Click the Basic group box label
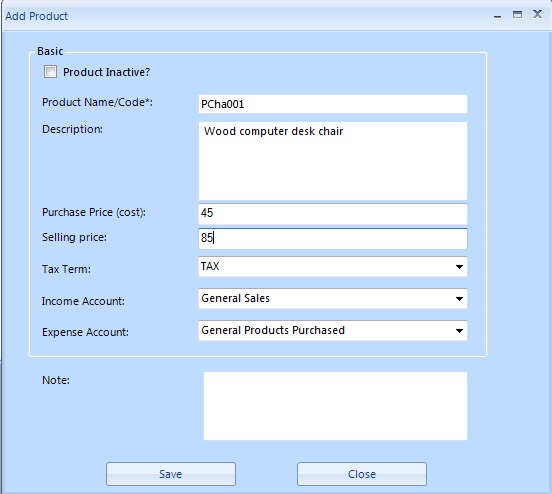The width and height of the screenshot is (552, 494). (x=50, y=51)
